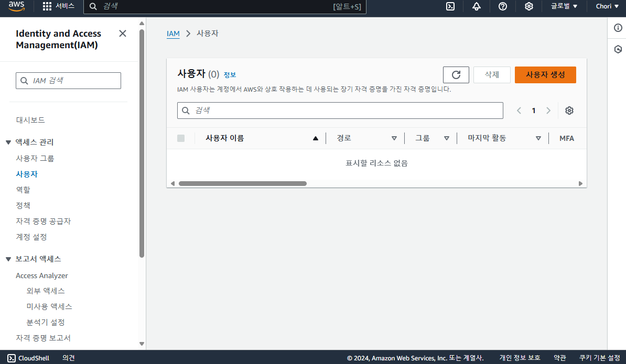Click sidebar scroll-up arrow
Viewport: 626px width, 364px height.
[142, 24]
